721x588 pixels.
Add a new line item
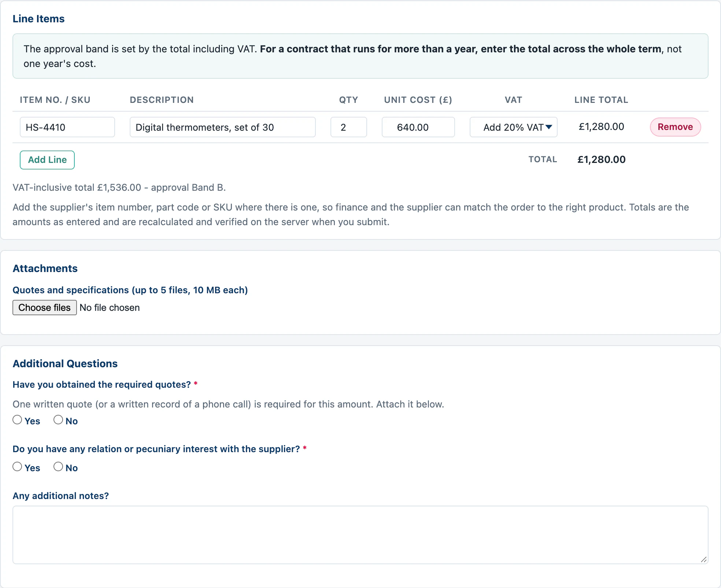click(x=47, y=160)
